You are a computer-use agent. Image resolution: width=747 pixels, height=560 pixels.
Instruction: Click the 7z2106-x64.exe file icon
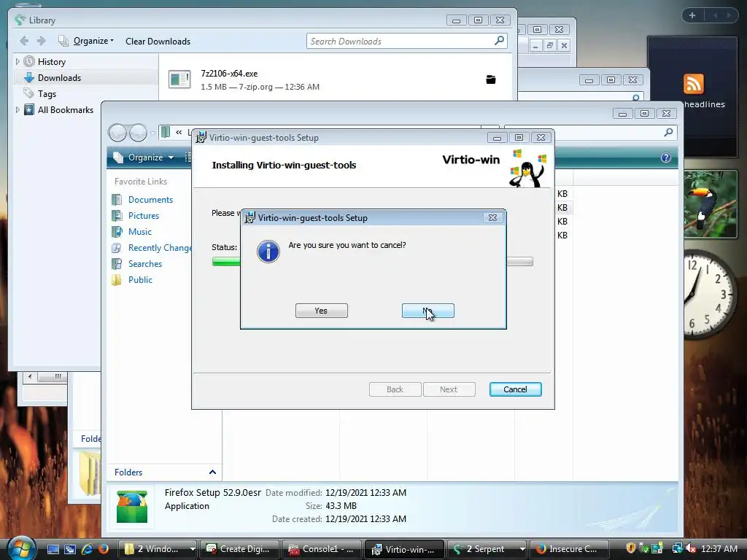179,79
